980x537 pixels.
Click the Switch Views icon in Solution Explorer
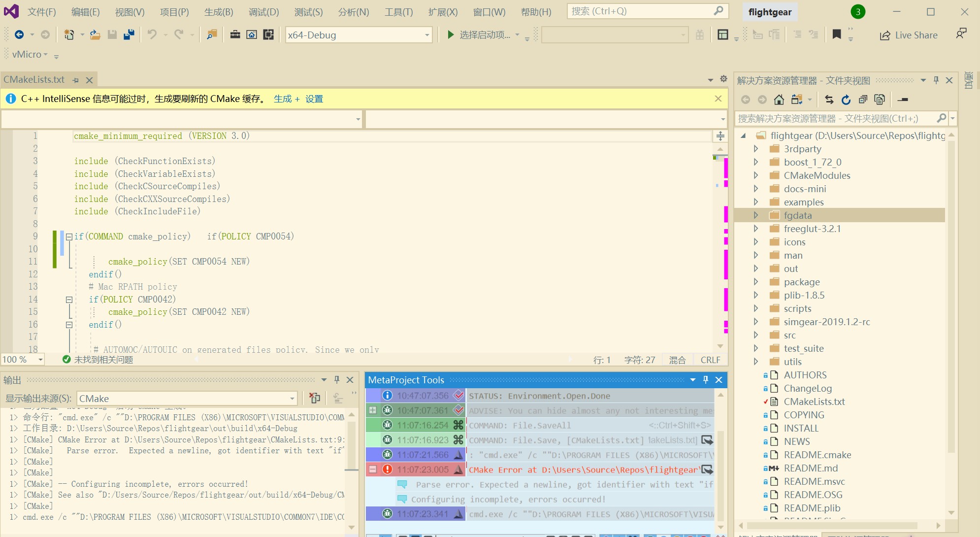pos(797,100)
